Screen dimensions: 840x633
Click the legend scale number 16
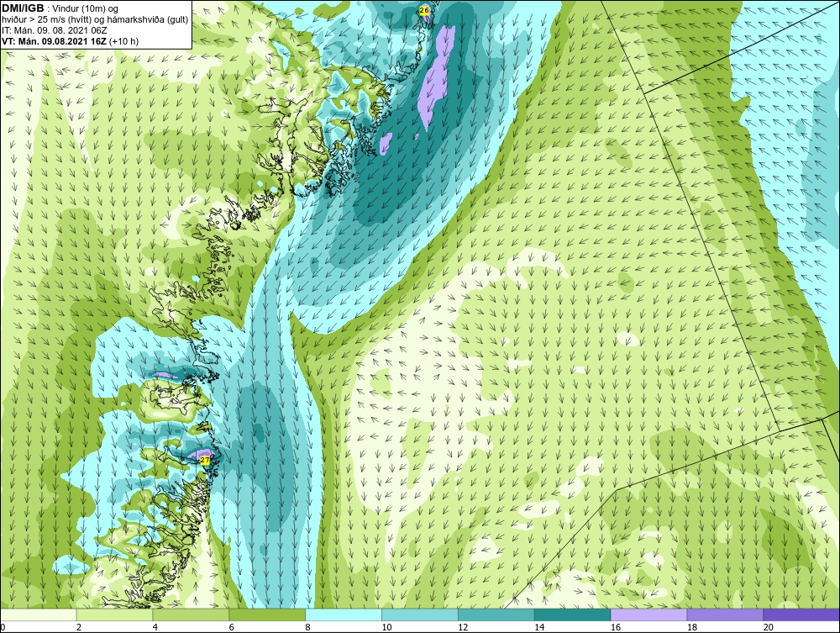click(616, 627)
